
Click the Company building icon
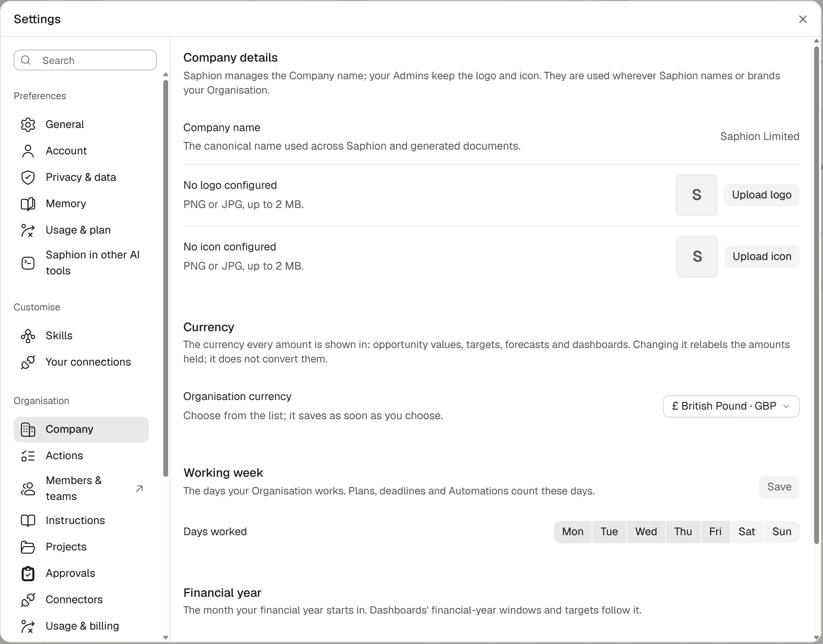click(28, 430)
